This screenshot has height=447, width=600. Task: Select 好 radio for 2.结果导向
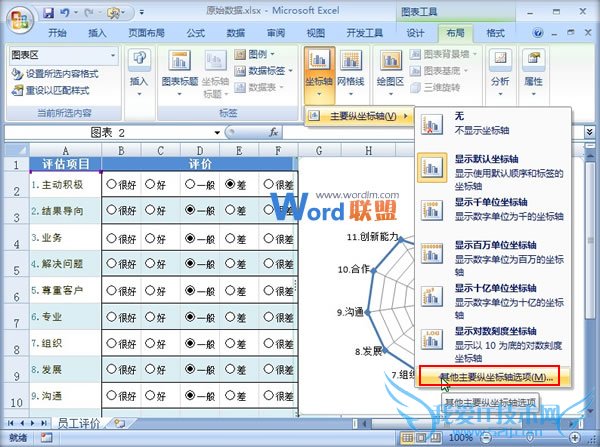coord(150,210)
